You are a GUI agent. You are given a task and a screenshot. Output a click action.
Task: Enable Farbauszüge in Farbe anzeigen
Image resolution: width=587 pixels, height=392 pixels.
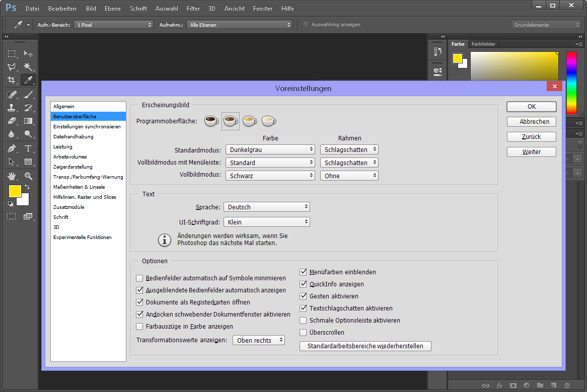(139, 327)
